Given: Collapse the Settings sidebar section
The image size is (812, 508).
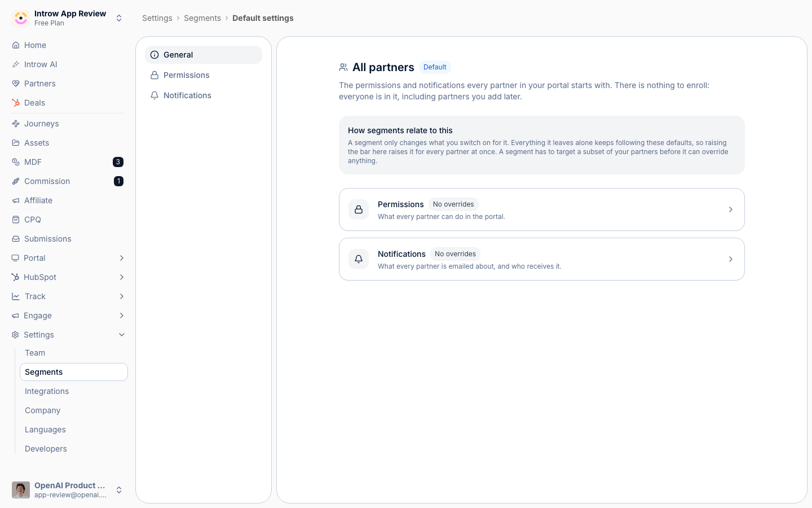Looking at the screenshot, I should [122, 335].
